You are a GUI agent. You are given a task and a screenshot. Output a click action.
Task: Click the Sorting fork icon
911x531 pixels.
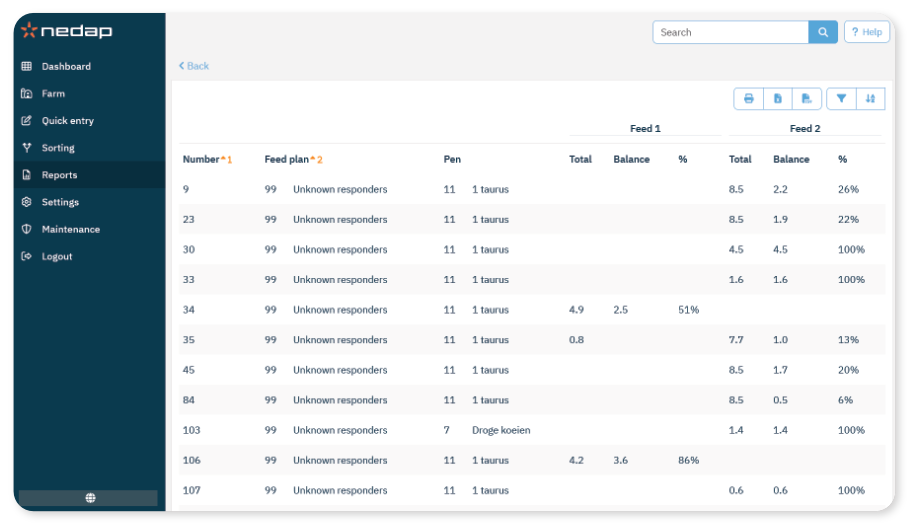27,148
